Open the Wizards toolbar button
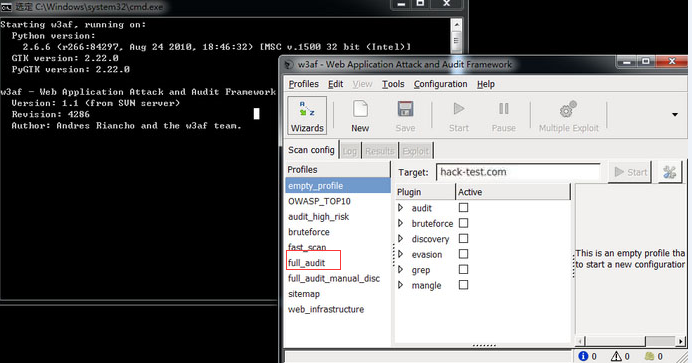The image size is (692, 363). pos(307,116)
